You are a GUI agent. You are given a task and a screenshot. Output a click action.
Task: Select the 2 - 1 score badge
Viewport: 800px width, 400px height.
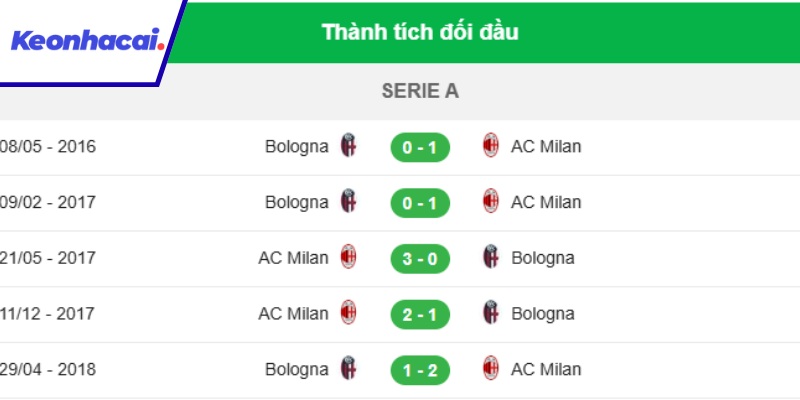(x=420, y=314)
